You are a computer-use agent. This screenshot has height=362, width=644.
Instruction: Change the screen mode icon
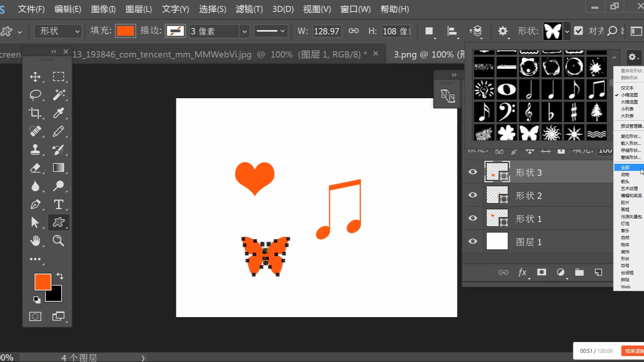tap(58, 316)
